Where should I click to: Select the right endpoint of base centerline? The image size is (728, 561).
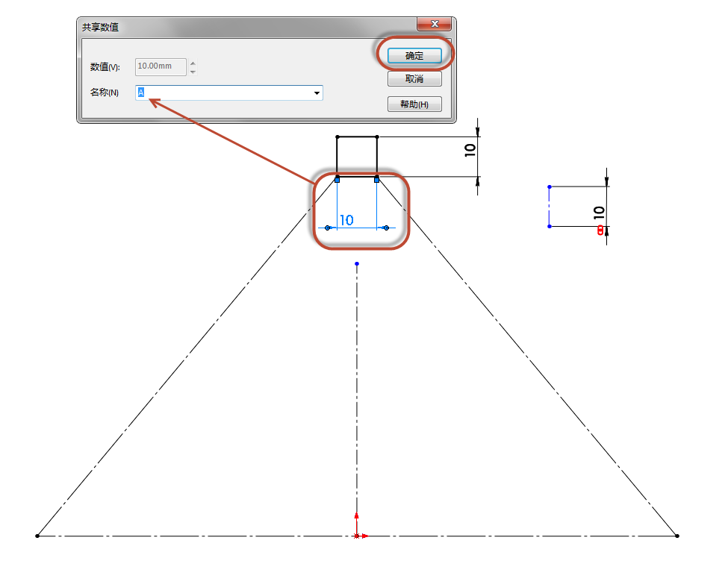(677, 536)
